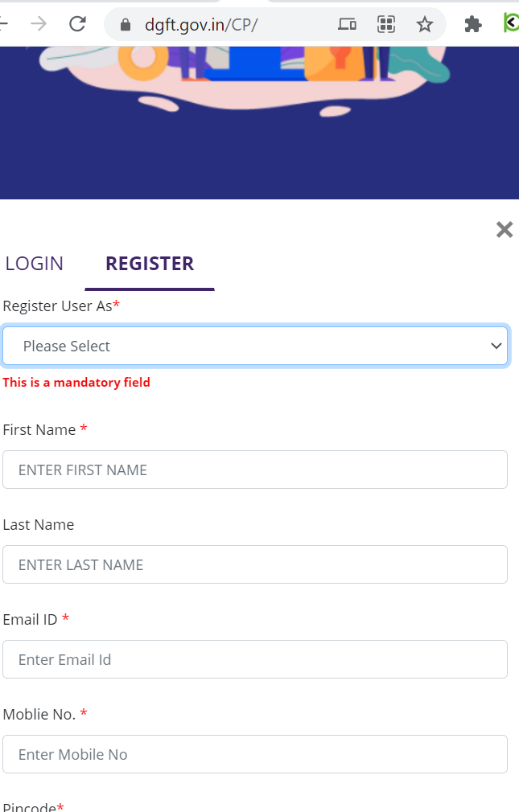Bookmark this page with the star icon
Screen dimensions: 519x812
425,24
